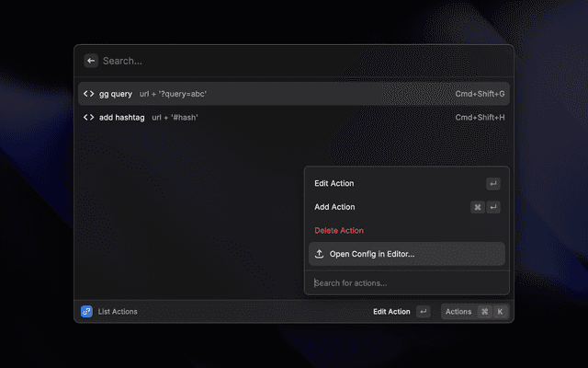Click the back arrow next to Search

pyautogui.click(x=91, y=61)
